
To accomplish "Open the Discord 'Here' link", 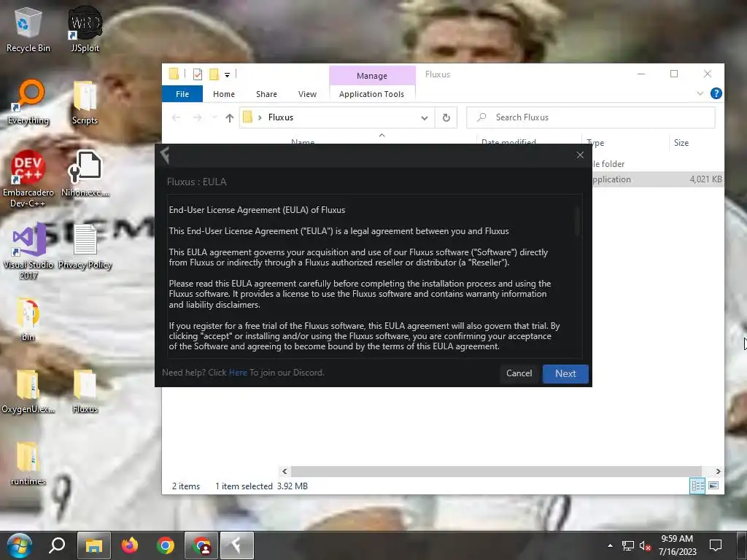I will point(238,373).
